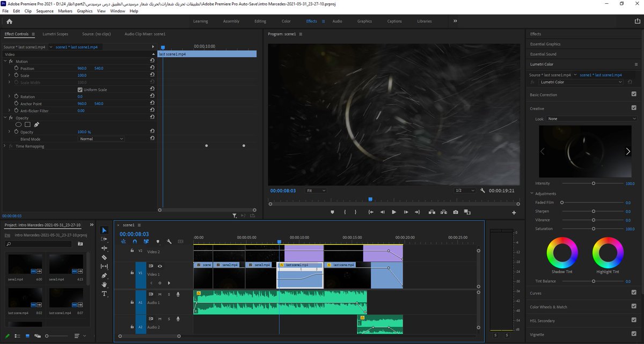Click the Extract button in Program Monitor
Screen dimensions: 644x344
tap(443, 212)
